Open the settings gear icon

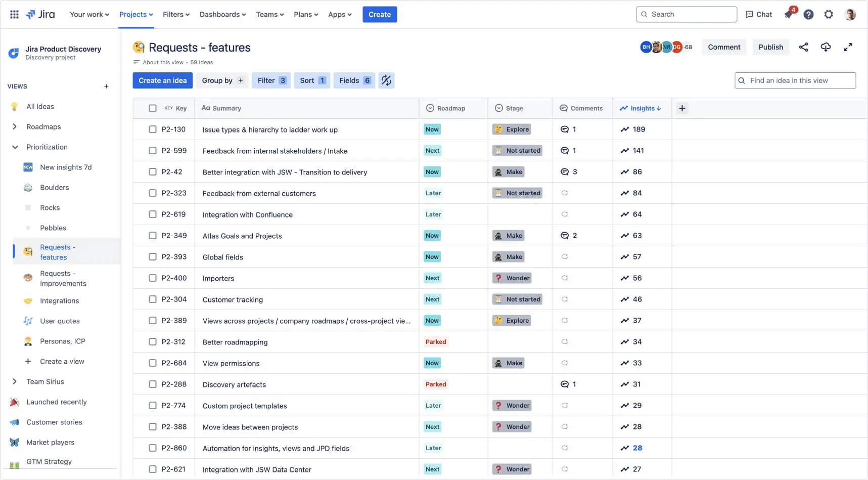(829, 14)
